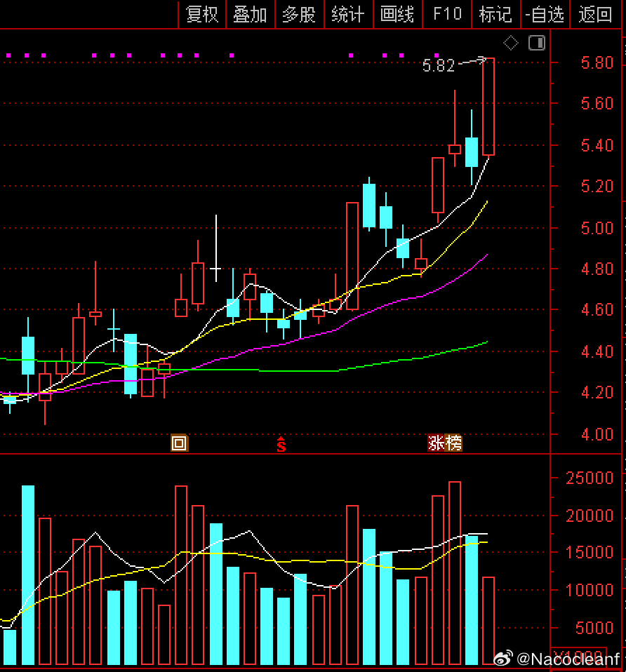The height and width of the screenshot is (672, 626).
Task: Click the 标记 mark button
Action: point(495,14)
